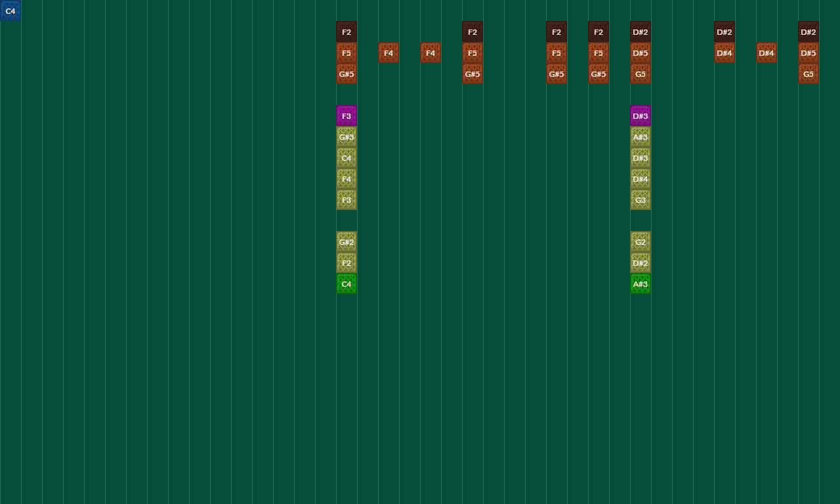The height and width of the screenshot is (504, 840).
Task: Click the olive D#4 note in the D#3 stack
Action: pos(640,179)
